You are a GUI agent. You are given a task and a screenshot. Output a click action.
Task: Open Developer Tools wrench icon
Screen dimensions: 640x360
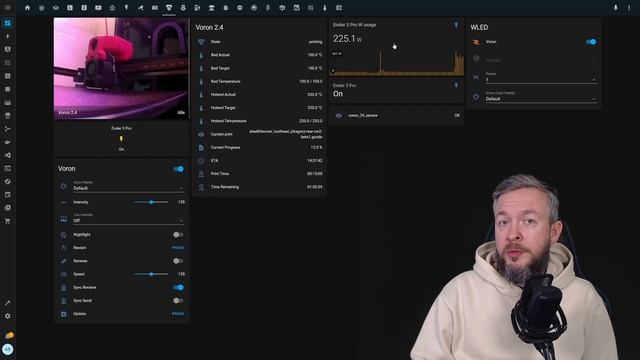click(x=7, y=303)
